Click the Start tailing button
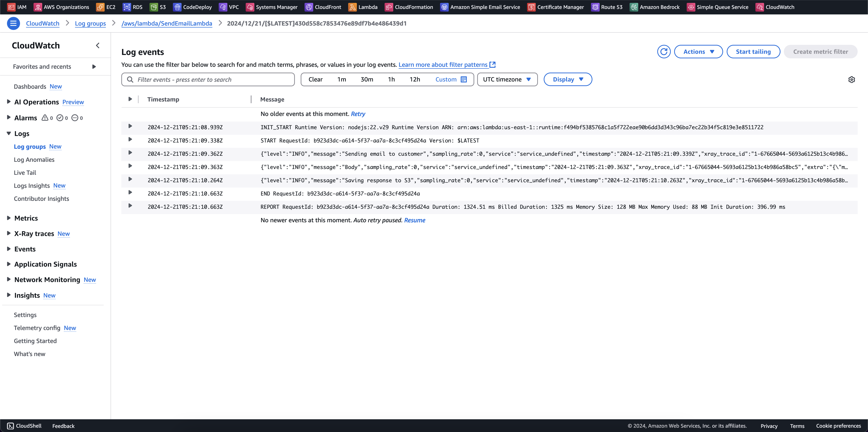Viewport: 868px width, 432px height. point(753,52)
